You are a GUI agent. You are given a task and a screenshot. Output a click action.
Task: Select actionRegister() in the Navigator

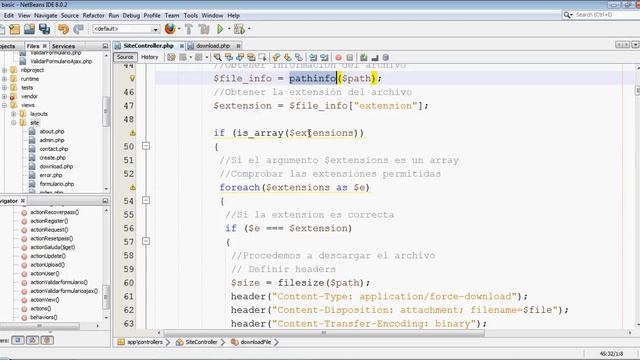click(x=49, y=221)
